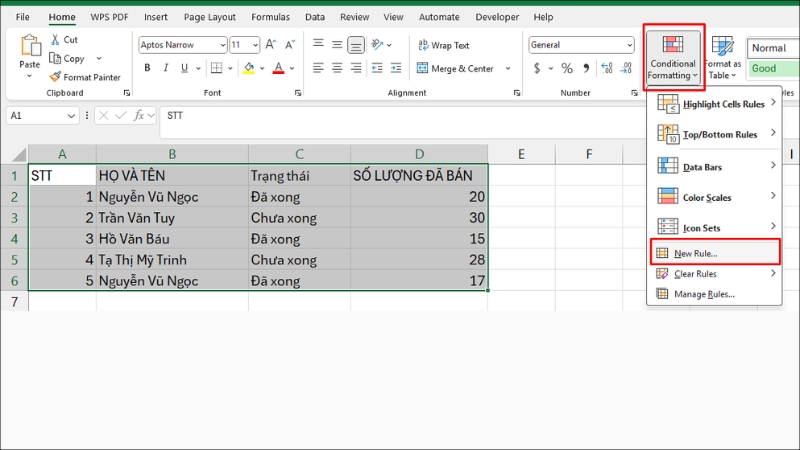Open Color Scales submenu
The width and height of the screenshot is (800, 450).
[x=714, y=197]
